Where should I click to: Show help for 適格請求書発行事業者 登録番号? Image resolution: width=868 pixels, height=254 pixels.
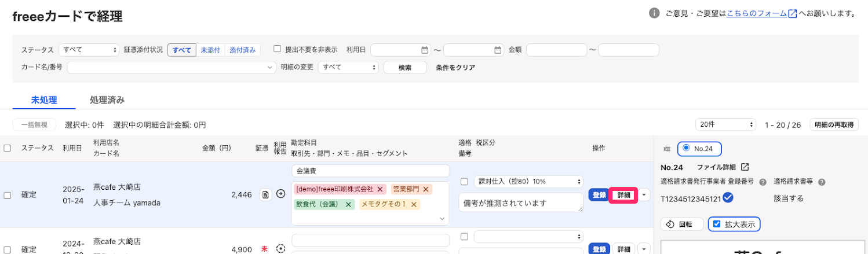763,182
